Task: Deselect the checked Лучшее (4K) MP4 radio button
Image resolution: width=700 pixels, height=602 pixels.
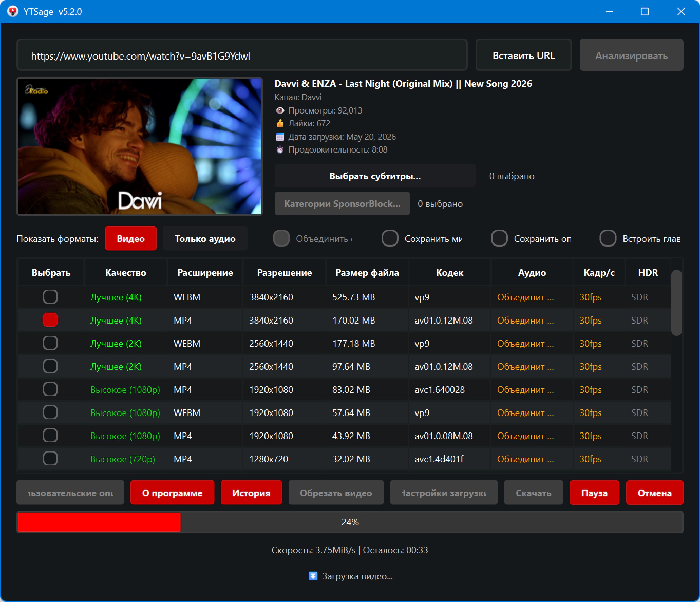Action: (x=50, y=320)
